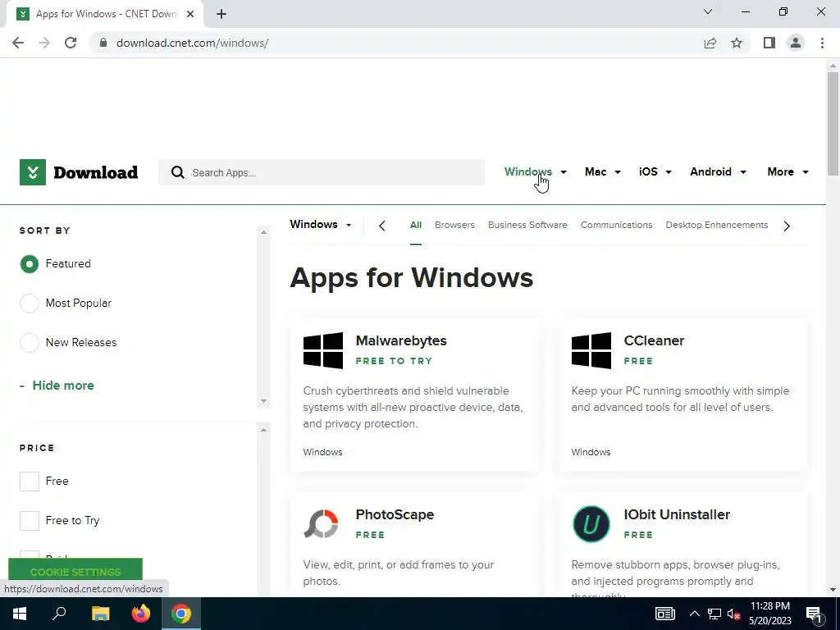Click the Download wordmark link
840x630 pixels.
96,172
